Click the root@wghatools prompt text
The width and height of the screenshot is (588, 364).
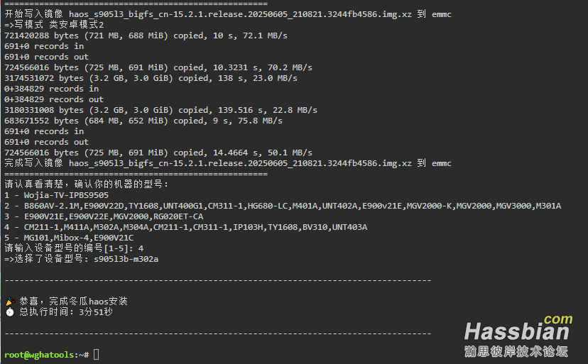(44, 354)
